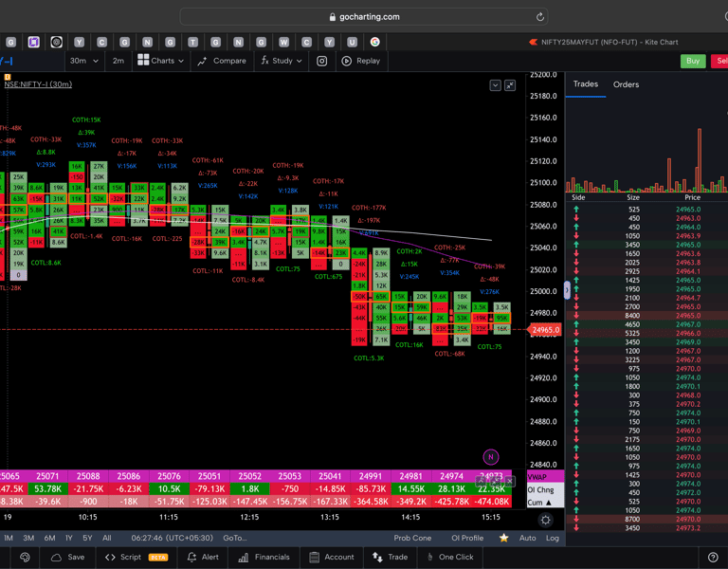
Task: Switch to the Orders tab
Action: (626, 84)
